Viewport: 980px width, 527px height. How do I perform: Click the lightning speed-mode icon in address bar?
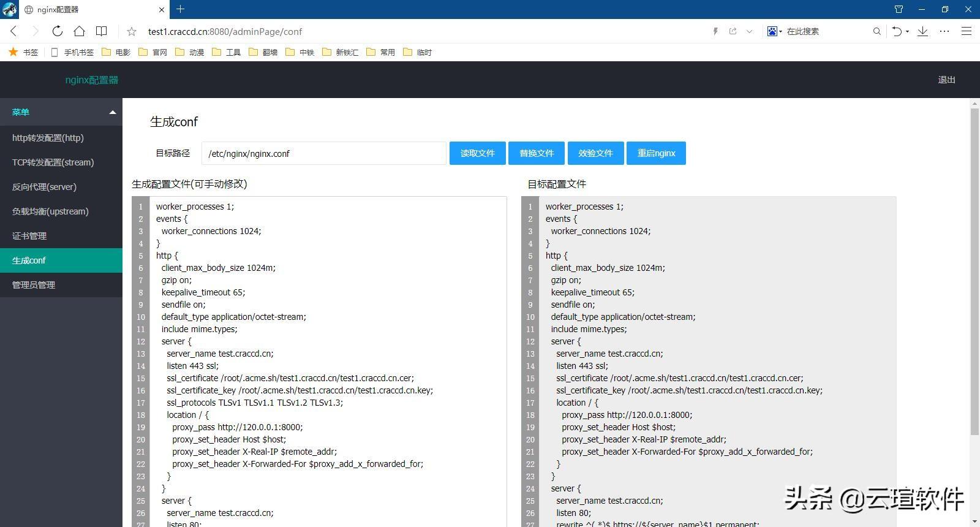pyautogui.click(x=715, y=31)
